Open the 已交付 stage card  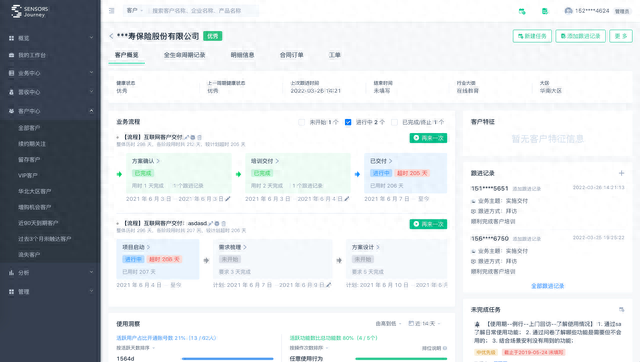405,173
